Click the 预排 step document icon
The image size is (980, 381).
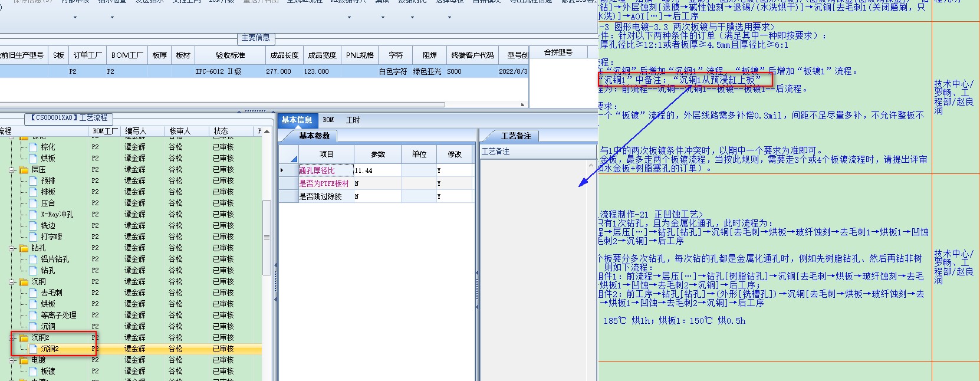pos(34,180)
